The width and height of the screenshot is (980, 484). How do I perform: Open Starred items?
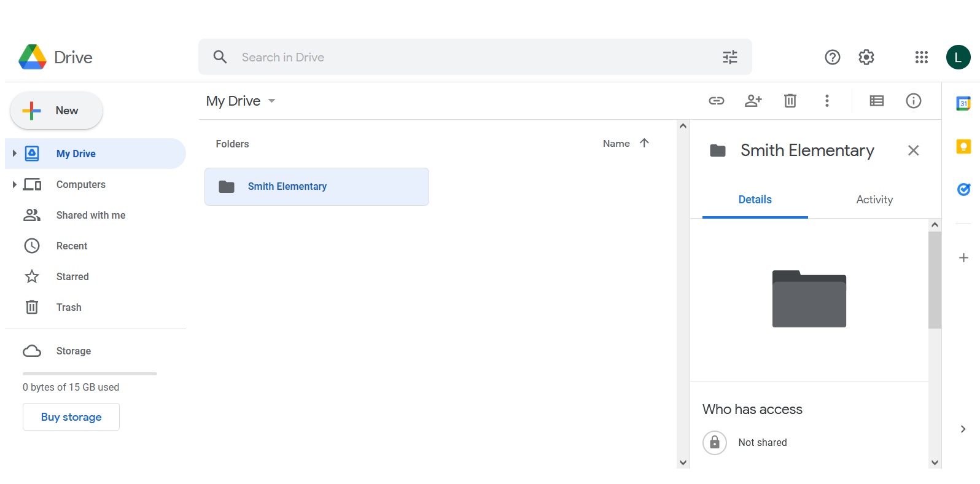click(x=95, y=276)
